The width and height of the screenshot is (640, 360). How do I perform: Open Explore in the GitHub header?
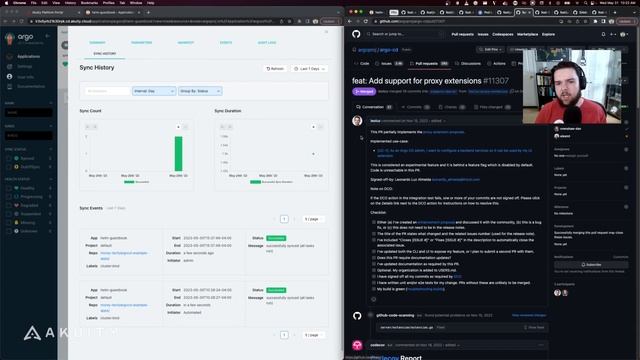tap(548, 34)
